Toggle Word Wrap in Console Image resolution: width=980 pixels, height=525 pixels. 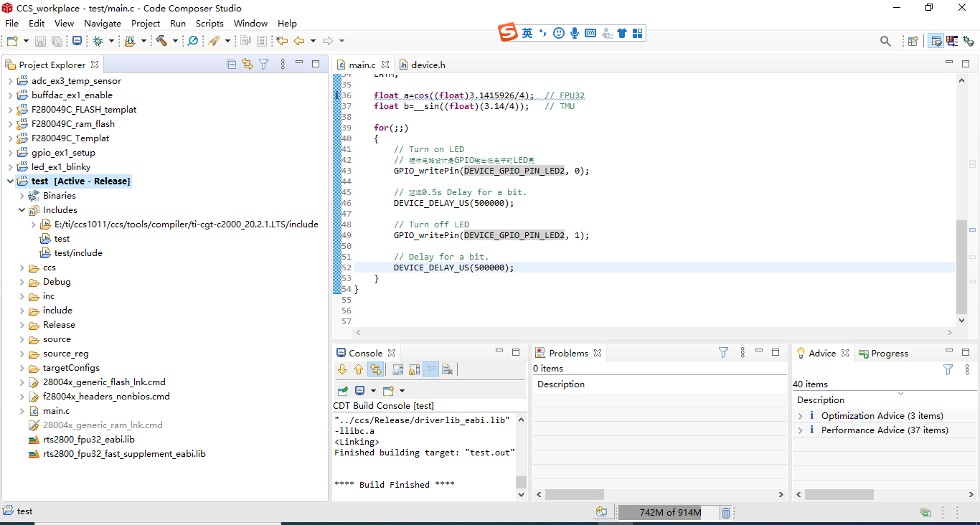tap(430, 369)
